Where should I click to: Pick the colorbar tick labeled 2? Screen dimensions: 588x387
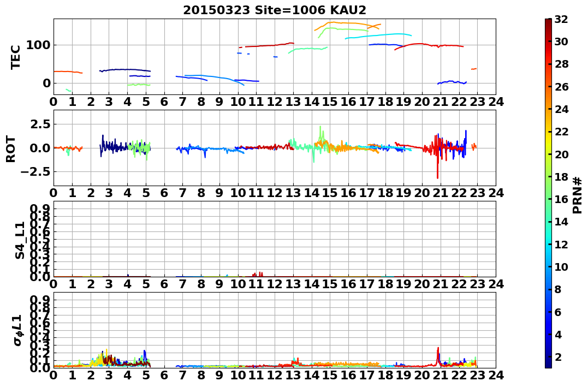[558, 356]
